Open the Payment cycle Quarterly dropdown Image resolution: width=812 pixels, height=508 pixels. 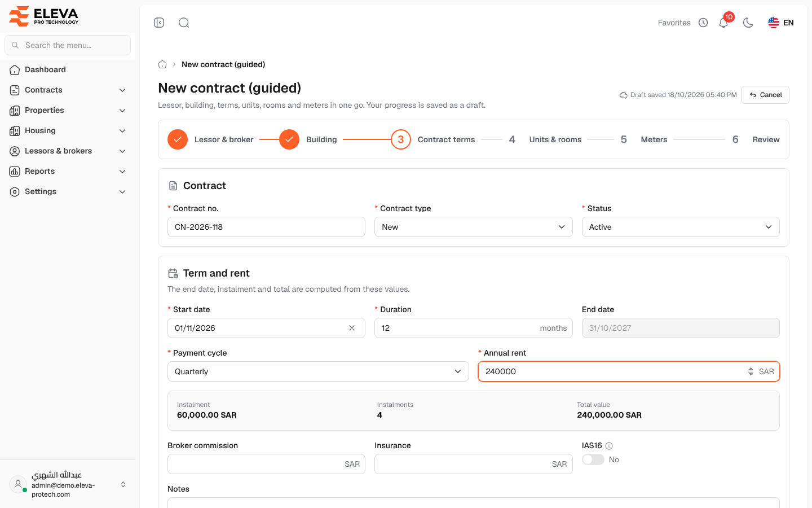(x=318, y=371)
